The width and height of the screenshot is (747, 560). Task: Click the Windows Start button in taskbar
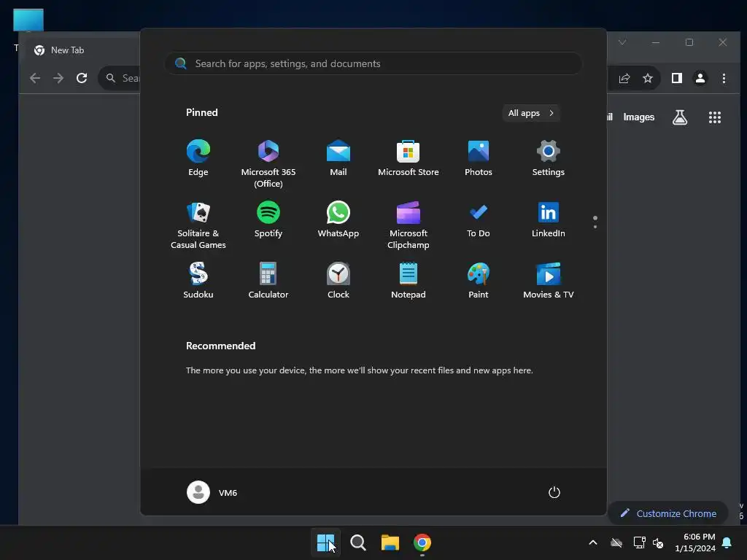(326, 542)
